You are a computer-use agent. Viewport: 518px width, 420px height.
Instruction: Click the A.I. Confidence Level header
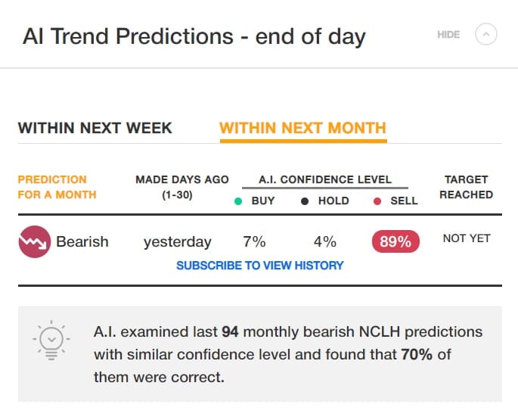point(325,179)
